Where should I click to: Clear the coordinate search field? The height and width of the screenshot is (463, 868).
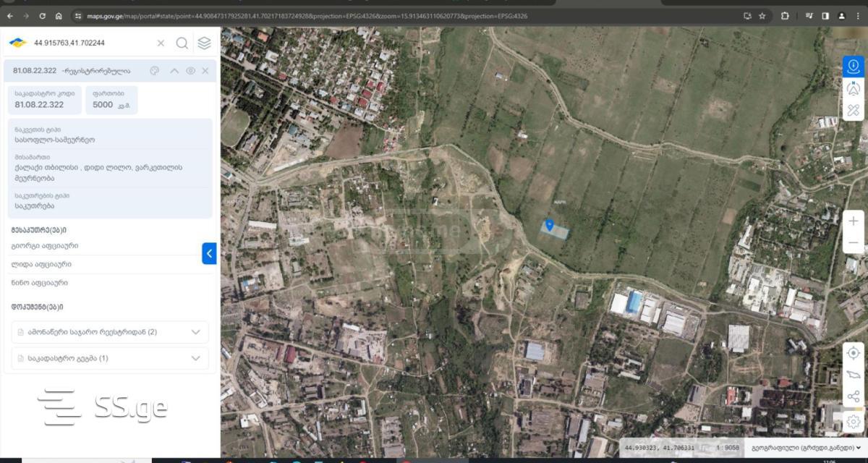pos(161,43)
